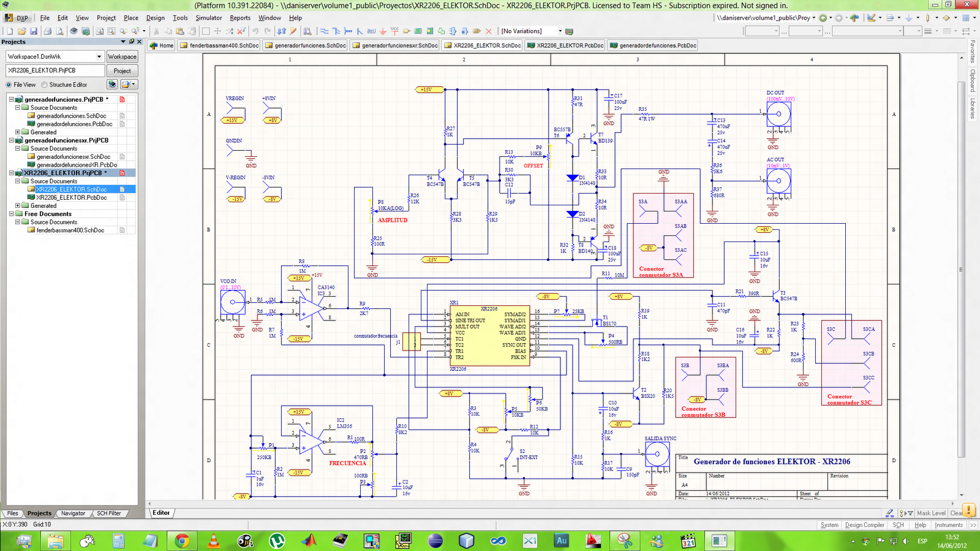
Task: Open the Simulator menu
Action: (209, 18)
